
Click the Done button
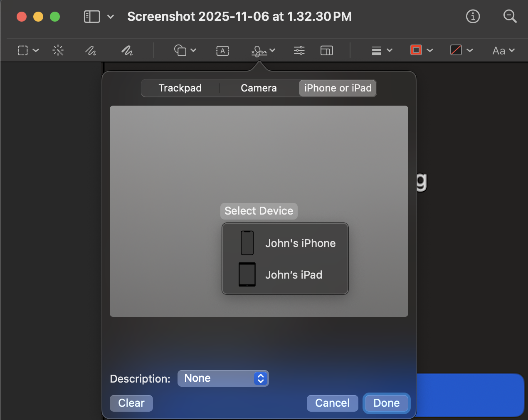point(387,403)
